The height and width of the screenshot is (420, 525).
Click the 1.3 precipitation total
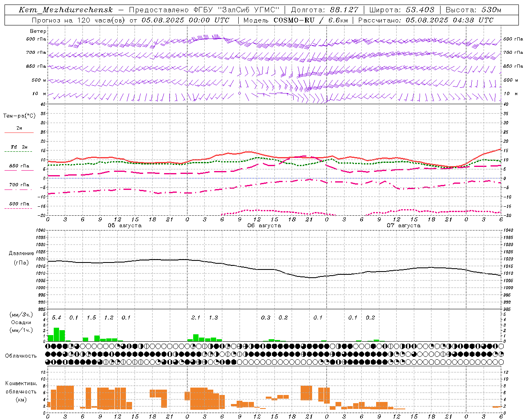(213, 318)
